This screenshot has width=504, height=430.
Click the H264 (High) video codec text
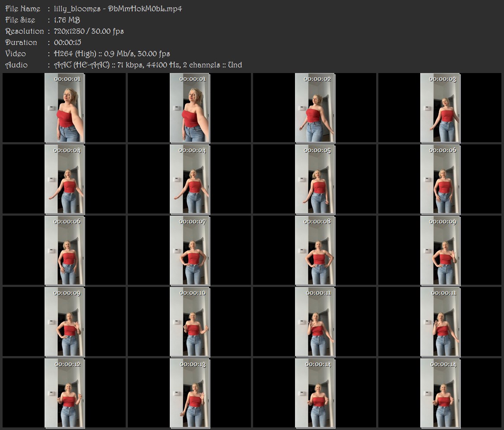pyautogui.click(x=75, y=54)
